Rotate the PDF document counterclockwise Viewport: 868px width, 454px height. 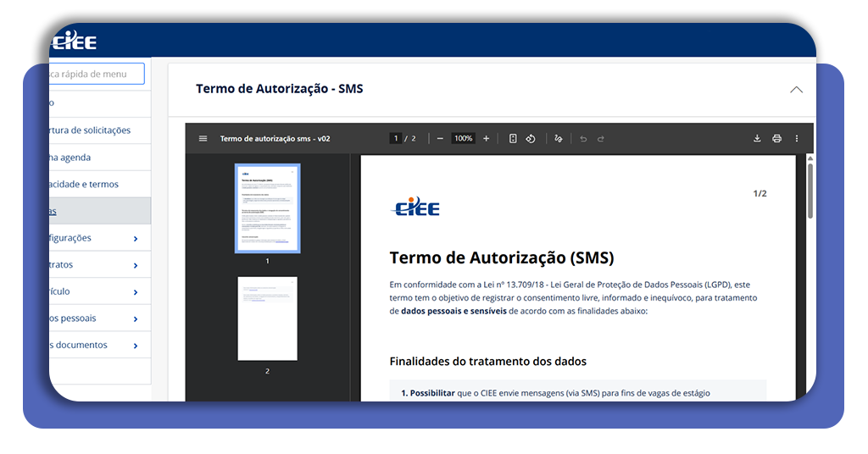[531, 139]
